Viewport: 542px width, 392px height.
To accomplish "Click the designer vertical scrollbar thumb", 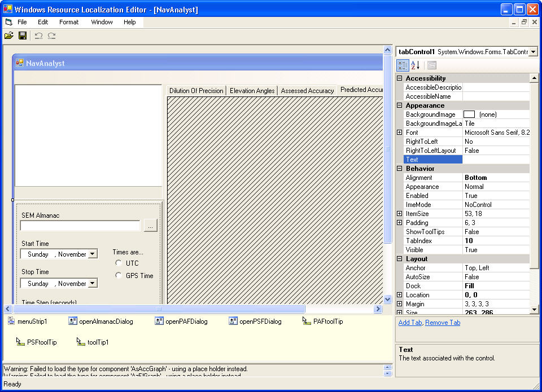I will (388, 149).
